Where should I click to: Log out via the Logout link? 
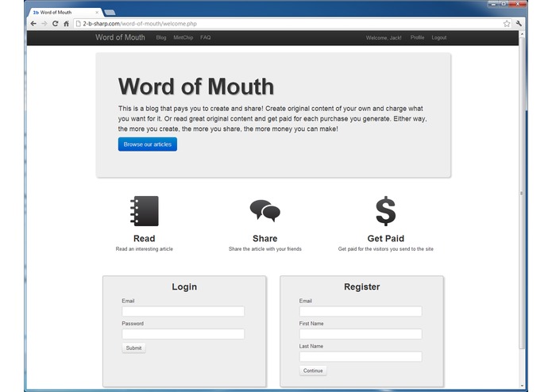(439, 37)
